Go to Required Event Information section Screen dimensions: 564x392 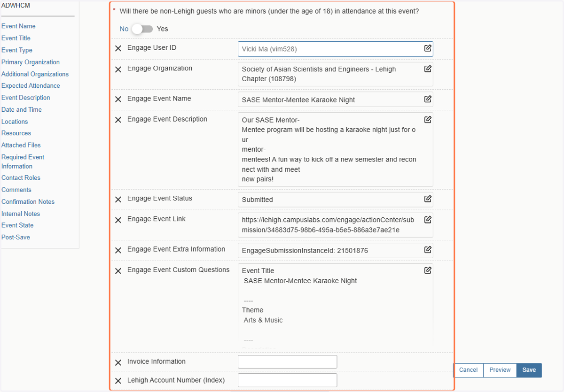pos(23,161)
